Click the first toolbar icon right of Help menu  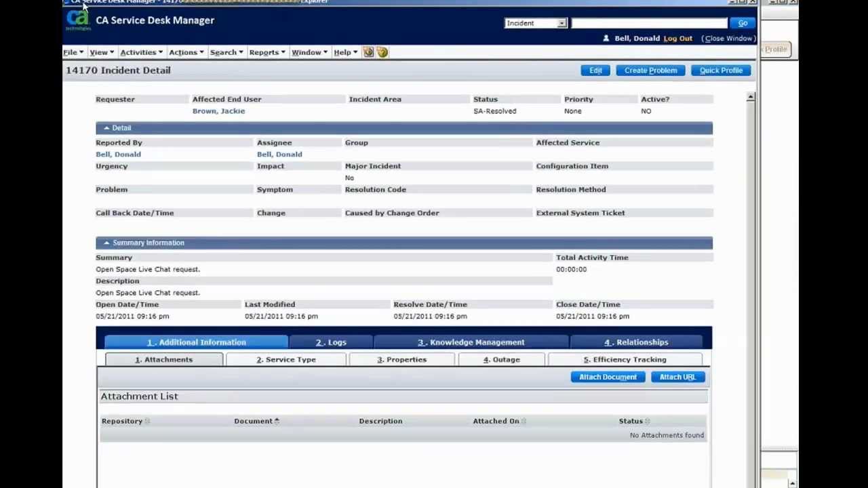pyautogui.click(x=368, y=52)
